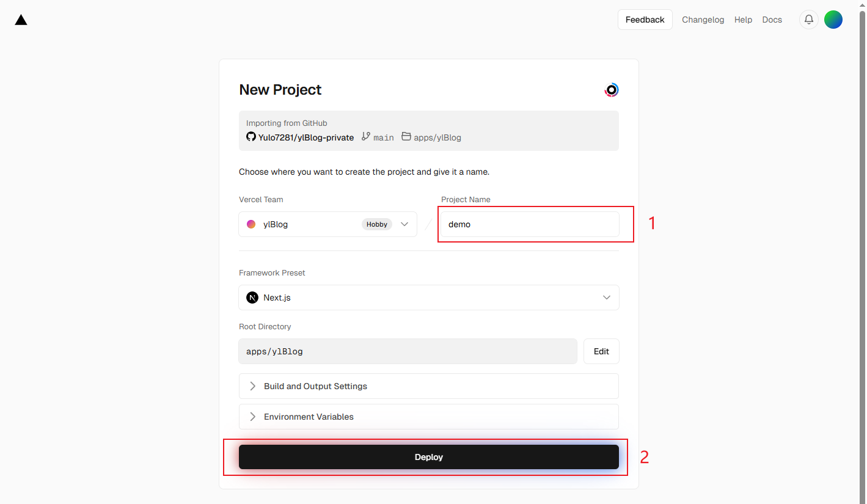
Task: Focus the Project Name input field
Action: point(530,224)
